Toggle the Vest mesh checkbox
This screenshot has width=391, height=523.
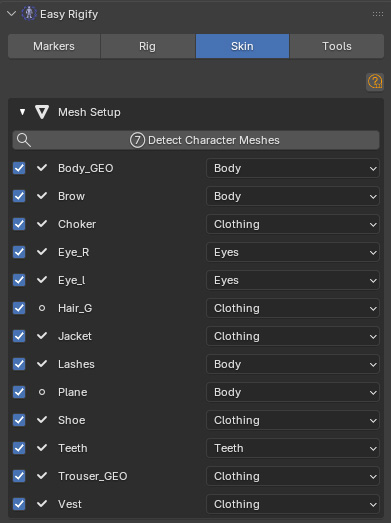[19, 504]
